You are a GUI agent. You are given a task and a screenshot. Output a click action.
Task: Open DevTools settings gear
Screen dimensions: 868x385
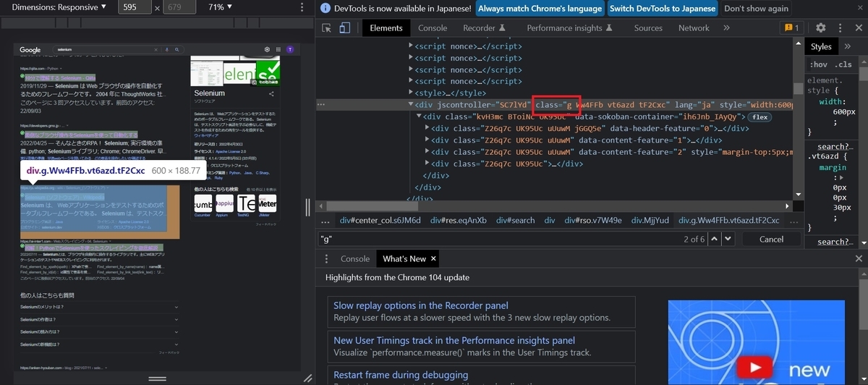coord(820,28)
